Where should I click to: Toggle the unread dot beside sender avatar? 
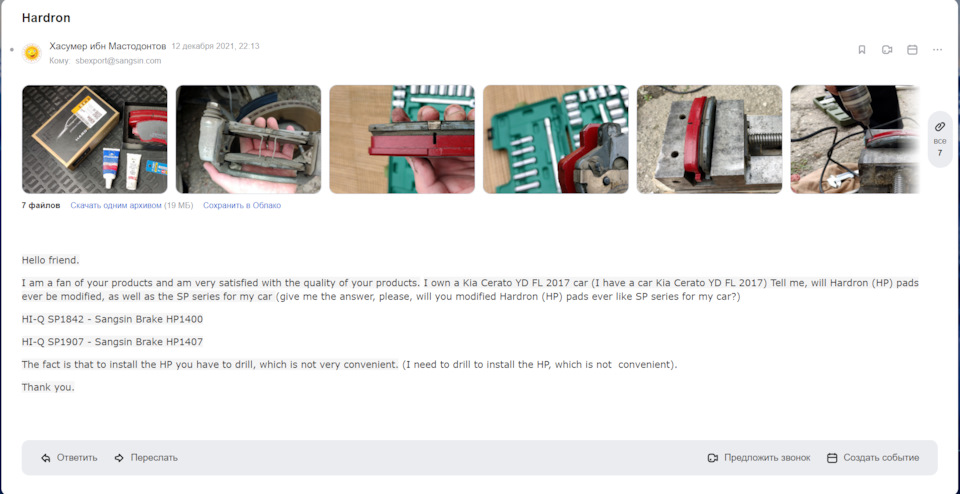pos(12,49)
